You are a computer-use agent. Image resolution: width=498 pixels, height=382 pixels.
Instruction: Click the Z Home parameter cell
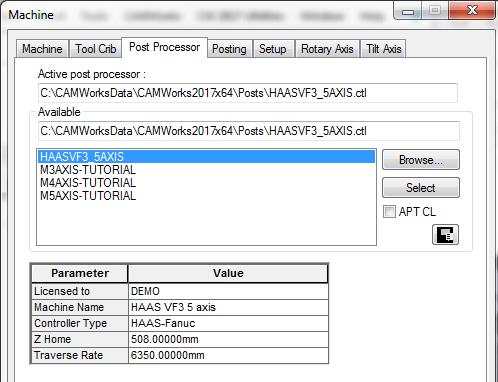tap(80, 339)
